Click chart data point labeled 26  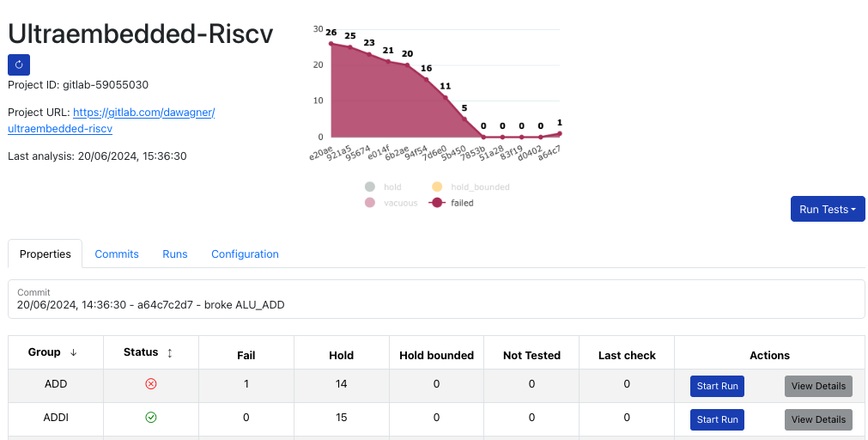click(331, 43)
